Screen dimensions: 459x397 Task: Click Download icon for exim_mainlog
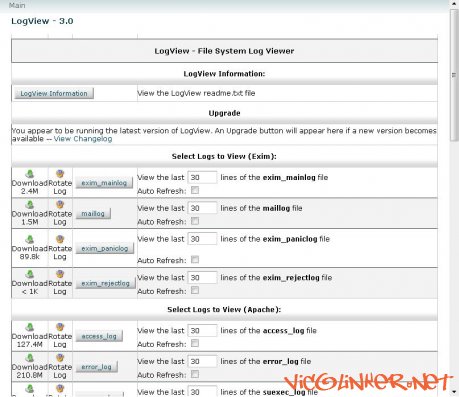click(30, 174)
